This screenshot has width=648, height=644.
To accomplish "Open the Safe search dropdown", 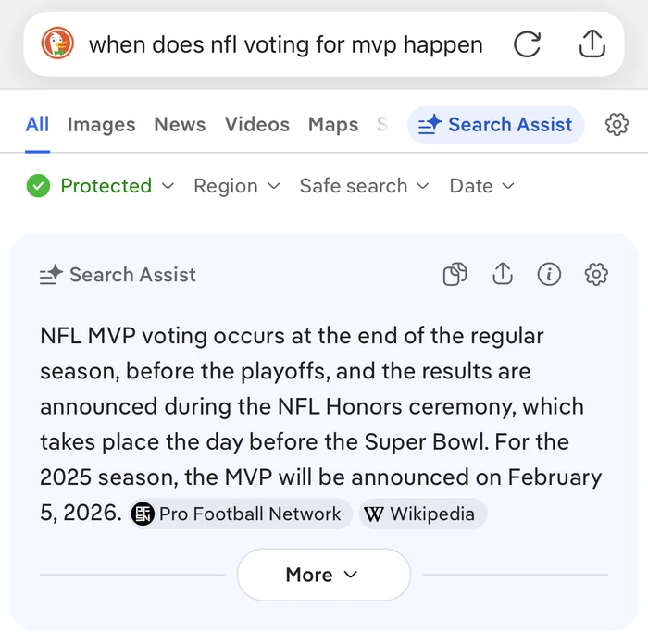I will point(364,186).
